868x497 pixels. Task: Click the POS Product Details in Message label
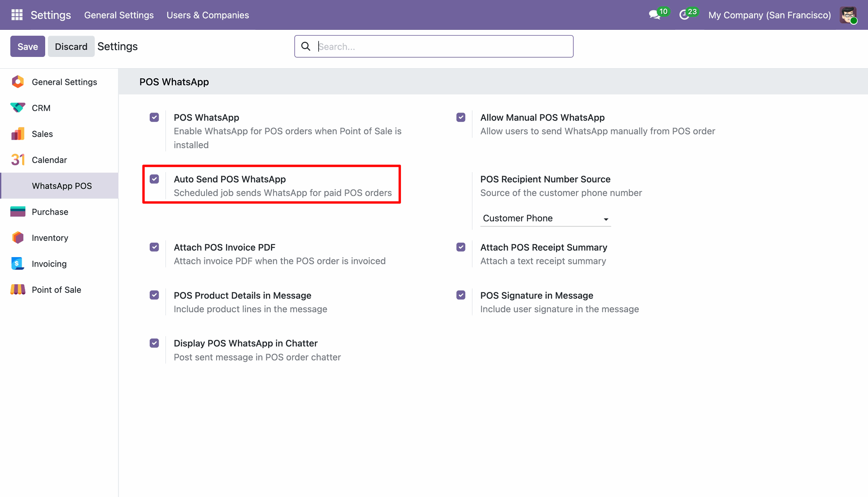pyautogui.click(x=242, y=295)
